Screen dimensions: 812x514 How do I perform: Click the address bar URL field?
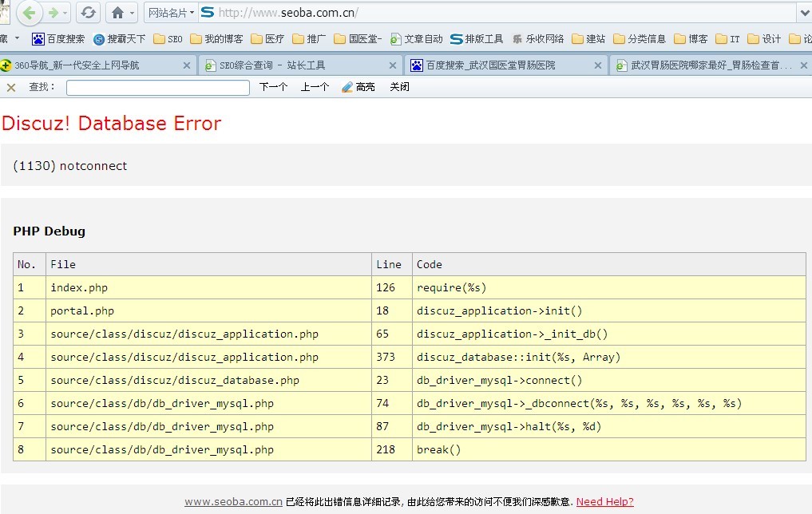click(497, 13)
